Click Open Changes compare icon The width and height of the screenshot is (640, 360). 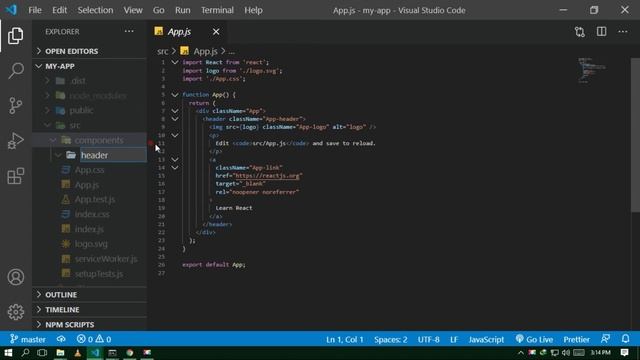[580, 32]
